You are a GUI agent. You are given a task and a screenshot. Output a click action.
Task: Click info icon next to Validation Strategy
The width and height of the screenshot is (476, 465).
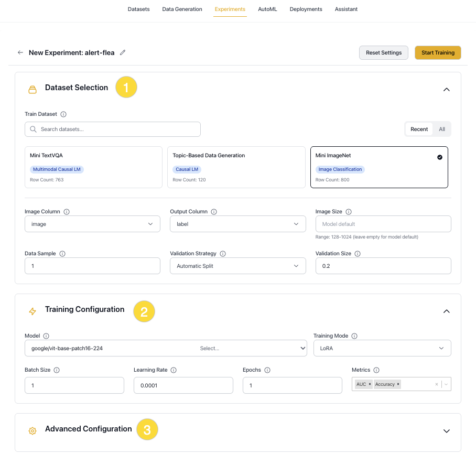point(222,254)
